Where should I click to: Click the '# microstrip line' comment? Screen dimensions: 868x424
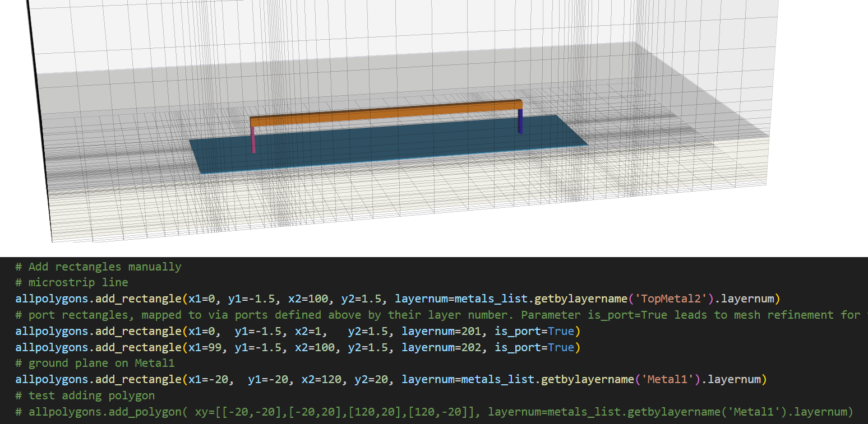[72, 282]
